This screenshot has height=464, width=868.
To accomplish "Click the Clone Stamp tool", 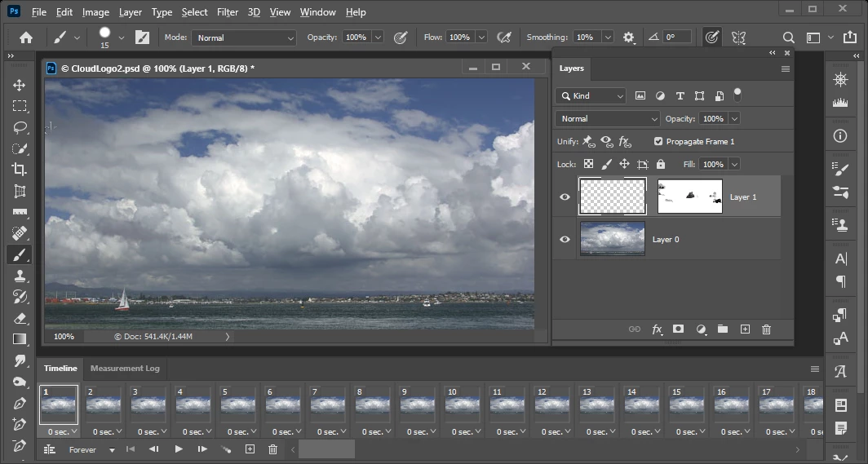I will 20,276.
